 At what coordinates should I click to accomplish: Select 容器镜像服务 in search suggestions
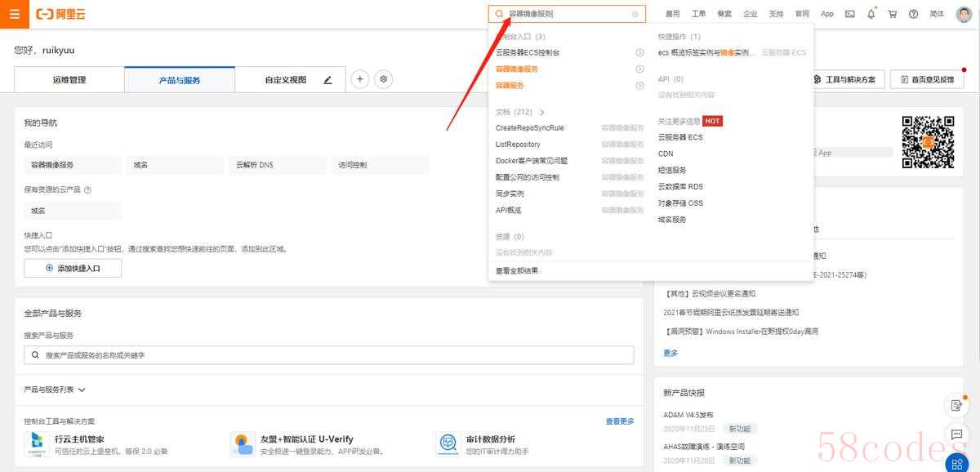coord(517,69)
